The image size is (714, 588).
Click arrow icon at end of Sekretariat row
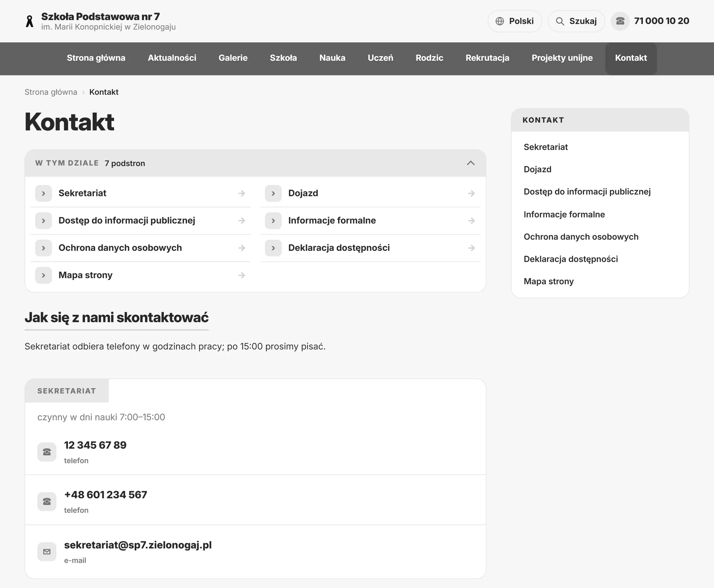(242, 193)
